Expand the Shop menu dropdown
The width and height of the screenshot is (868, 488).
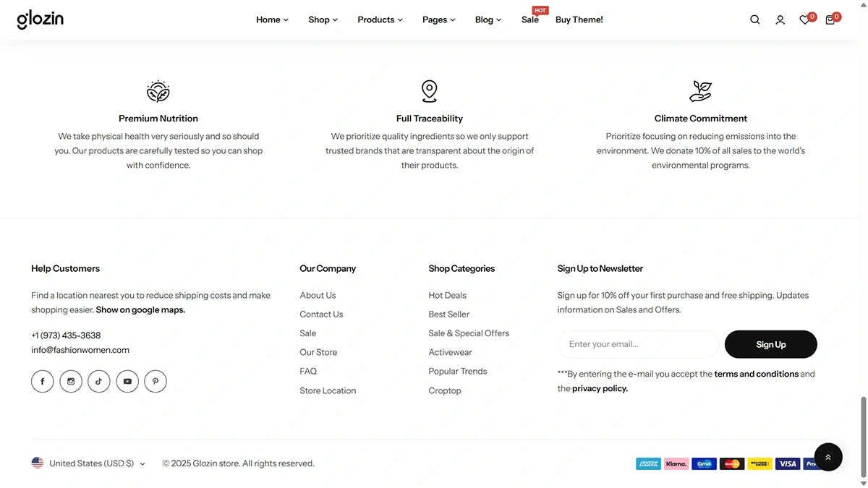323,20
